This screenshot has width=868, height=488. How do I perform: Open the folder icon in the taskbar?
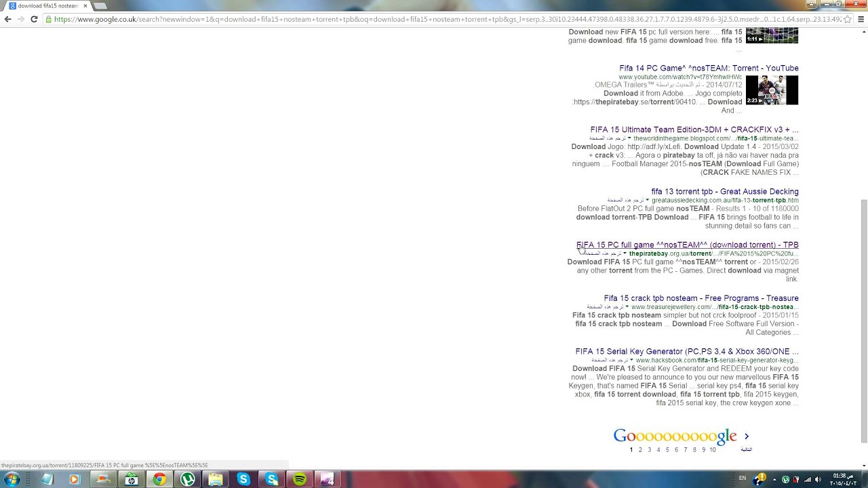click(x=216, y=479)
